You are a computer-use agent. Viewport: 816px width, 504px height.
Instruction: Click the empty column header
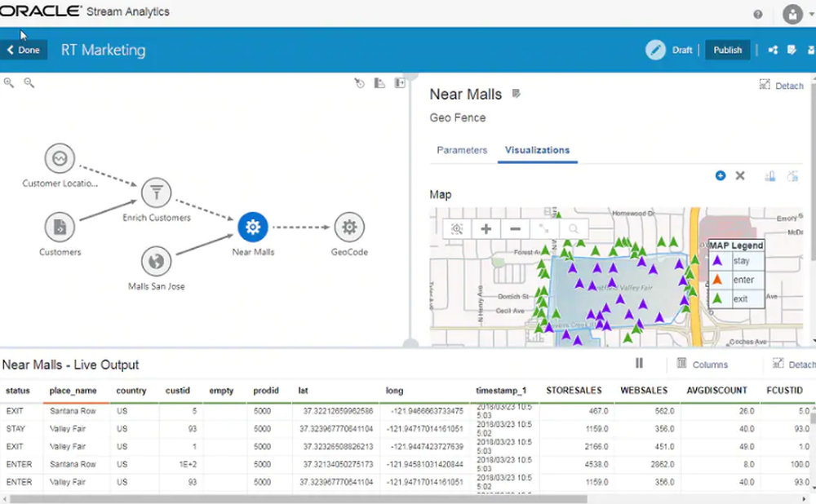tap(221, 391)
